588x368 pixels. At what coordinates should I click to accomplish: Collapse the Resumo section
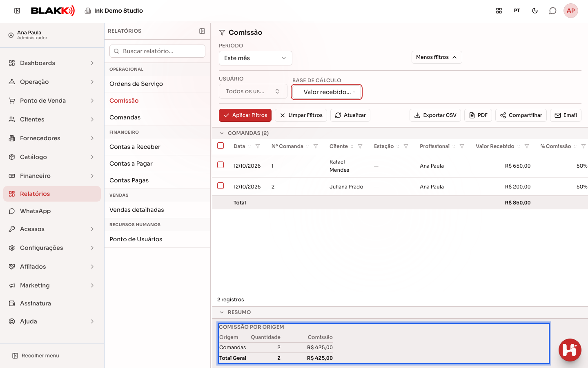[222, 312]
